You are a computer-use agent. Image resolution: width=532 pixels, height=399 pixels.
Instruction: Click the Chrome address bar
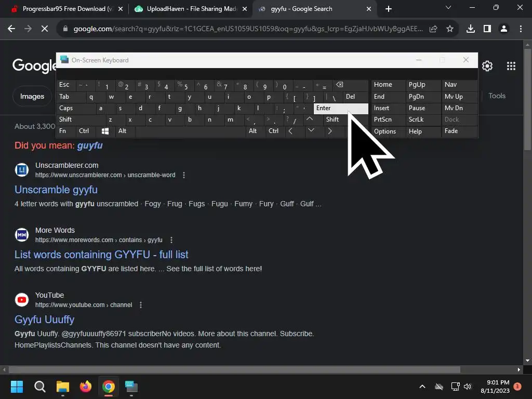click(248, 29)
